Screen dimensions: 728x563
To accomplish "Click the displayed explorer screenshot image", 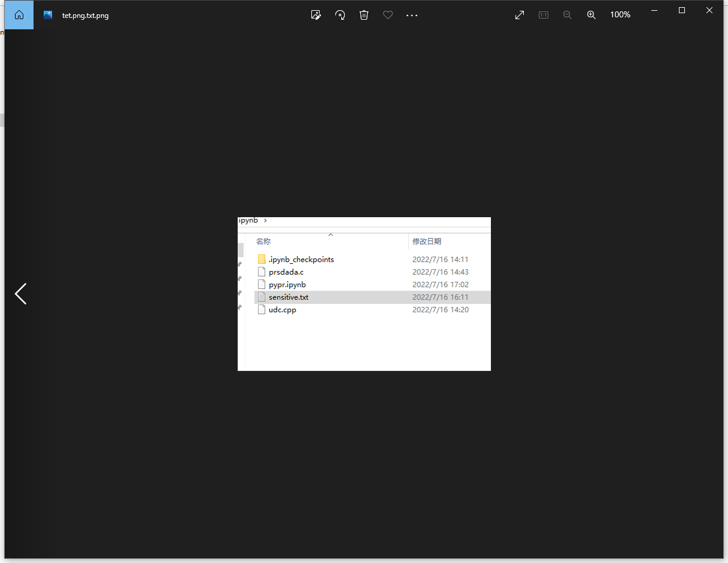I will tap(364, 294).
